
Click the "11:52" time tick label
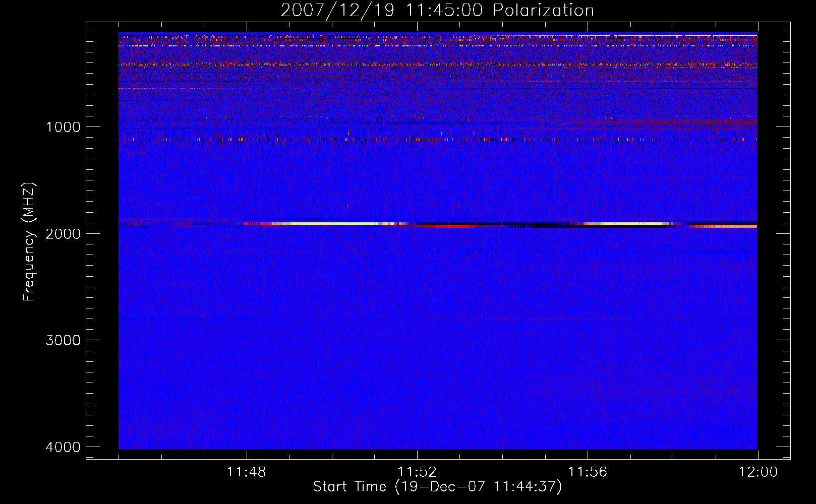coord(417,472)
